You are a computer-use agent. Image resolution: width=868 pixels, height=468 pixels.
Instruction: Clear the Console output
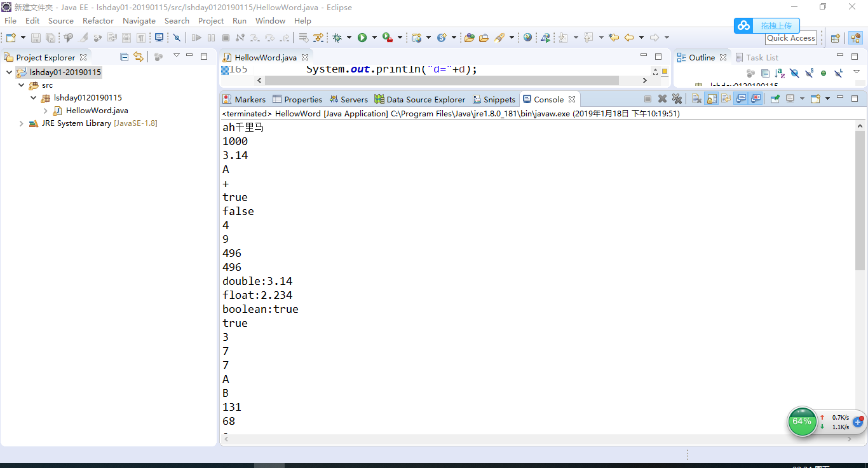(696, 99)
